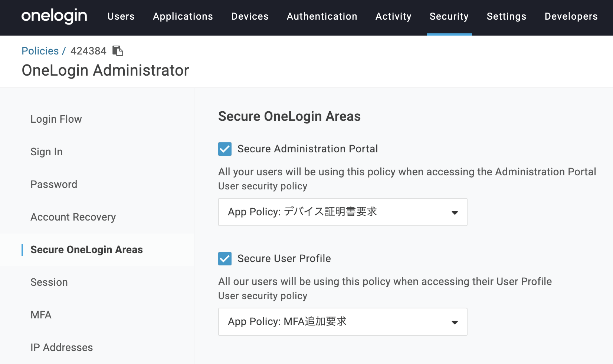
Task: Open the Password section
Action: click(x=54, y=184)
